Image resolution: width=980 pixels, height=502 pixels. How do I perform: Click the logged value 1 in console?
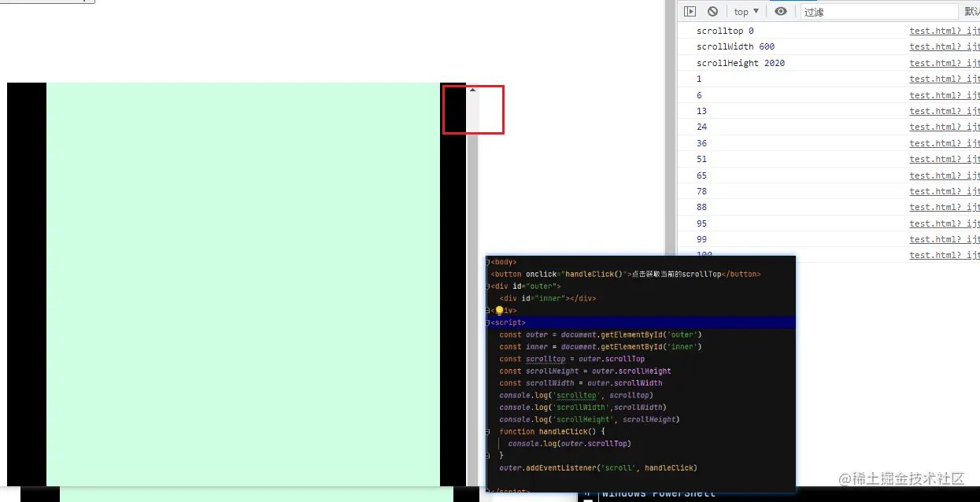pos(699,79)
